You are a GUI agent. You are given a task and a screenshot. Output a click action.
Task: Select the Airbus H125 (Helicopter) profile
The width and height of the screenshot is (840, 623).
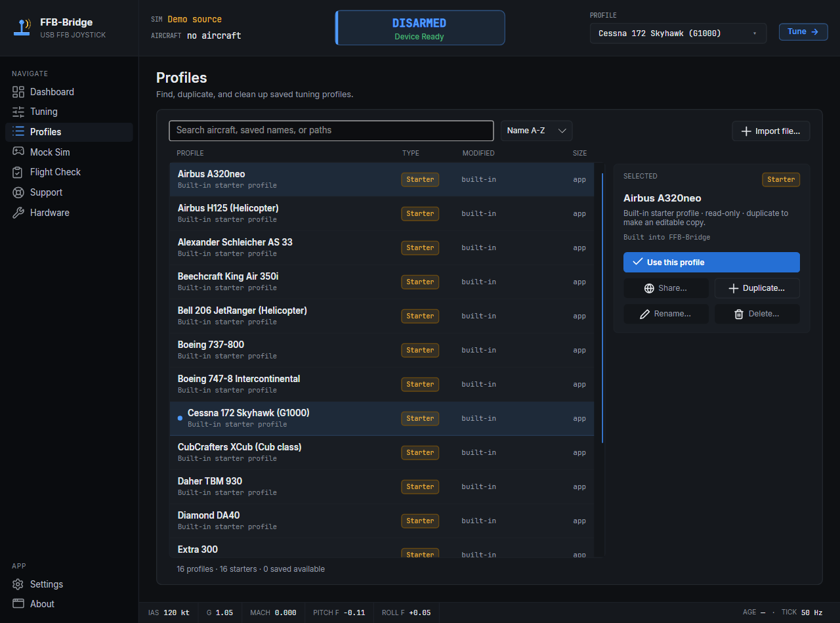(x=382, y=213)
